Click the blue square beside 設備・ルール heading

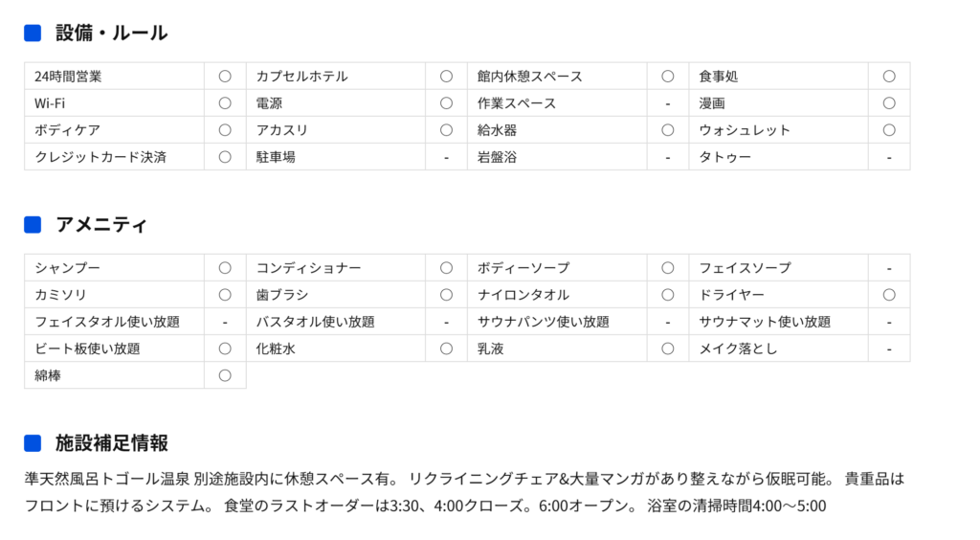pos(33,34)
